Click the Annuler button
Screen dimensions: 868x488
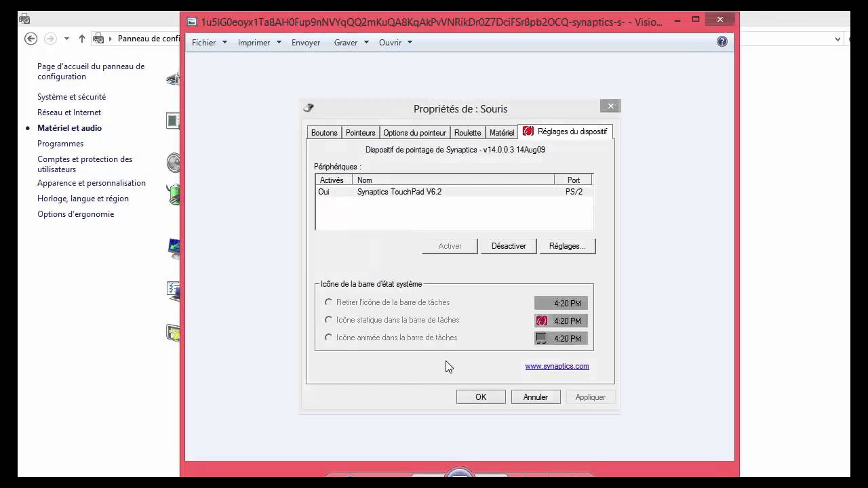tap(536, 397)
